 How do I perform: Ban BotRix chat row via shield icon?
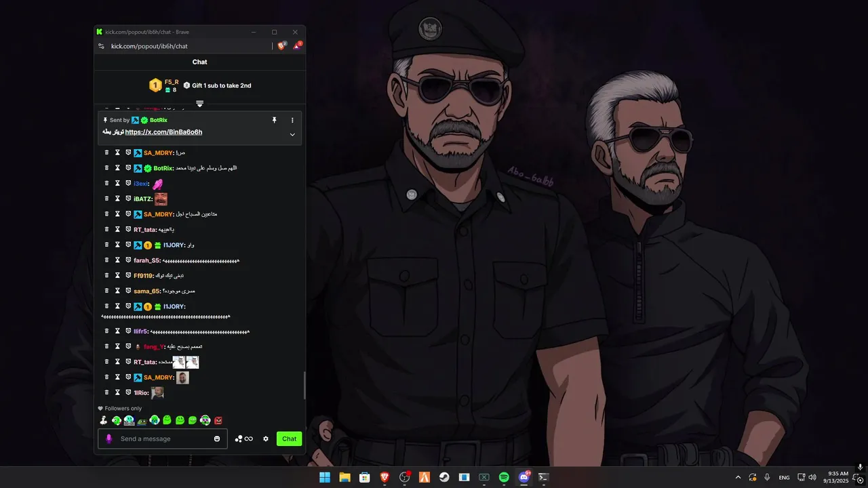128,168
